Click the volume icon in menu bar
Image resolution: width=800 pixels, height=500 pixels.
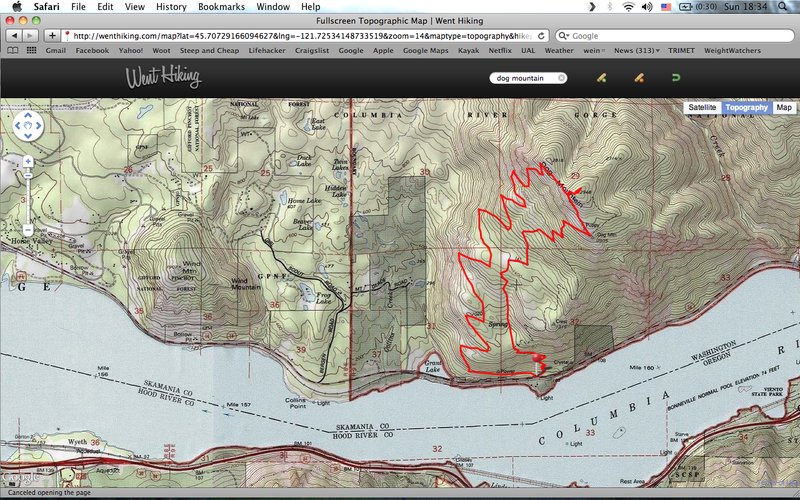click(x=647, y=7)
